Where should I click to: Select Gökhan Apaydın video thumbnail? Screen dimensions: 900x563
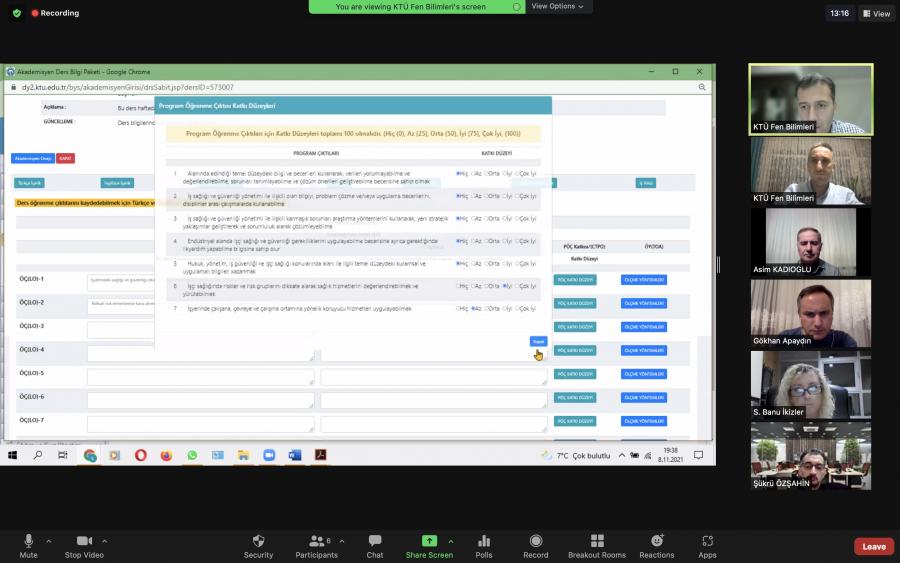click(810, 313)
